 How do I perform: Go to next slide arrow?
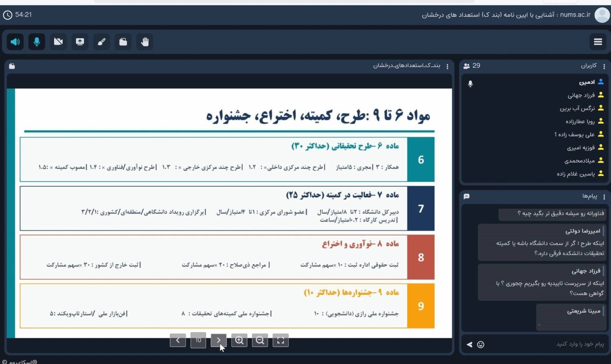pos(219,340)
